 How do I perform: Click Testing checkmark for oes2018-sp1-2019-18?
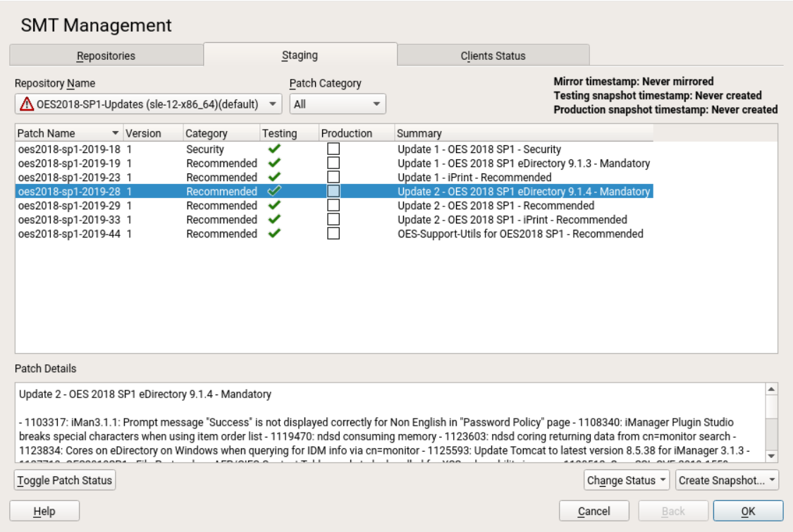(x=274, y=149)
